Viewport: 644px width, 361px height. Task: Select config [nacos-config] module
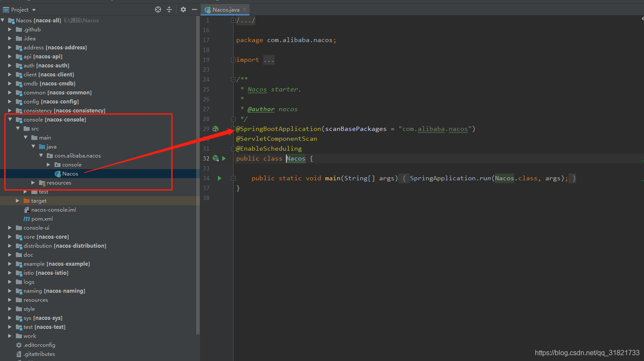(51, 102)
